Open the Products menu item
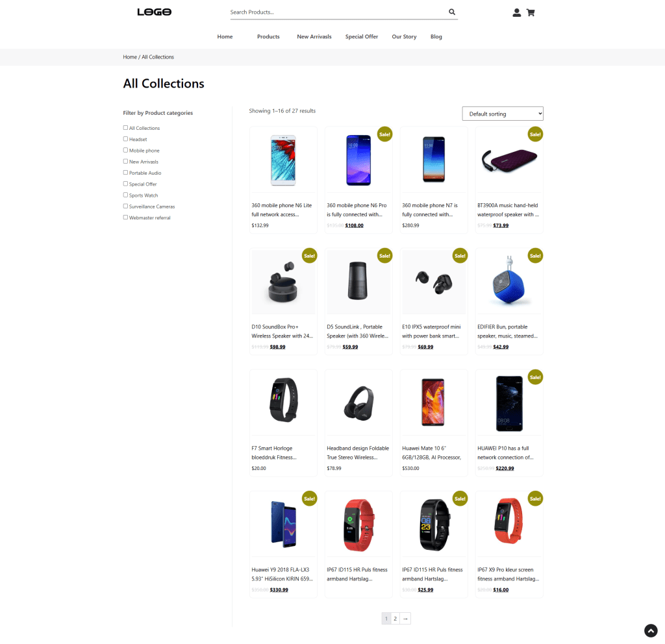This screenshot has width=665, height=644. (x=268, y=36)
